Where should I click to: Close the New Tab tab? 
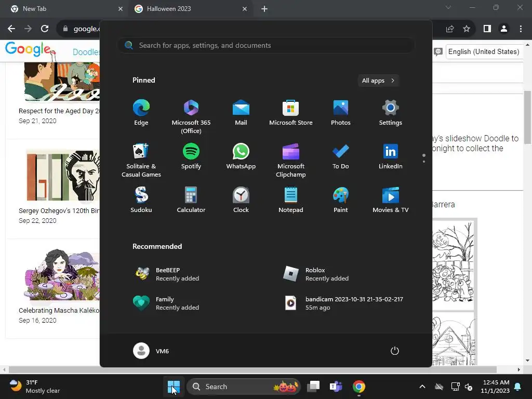coord(121,9)
